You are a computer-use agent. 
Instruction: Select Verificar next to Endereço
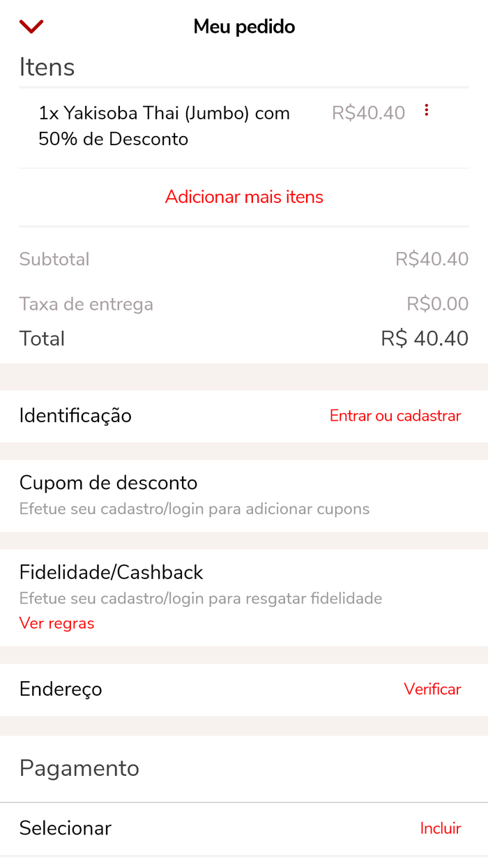coord(432,689)
